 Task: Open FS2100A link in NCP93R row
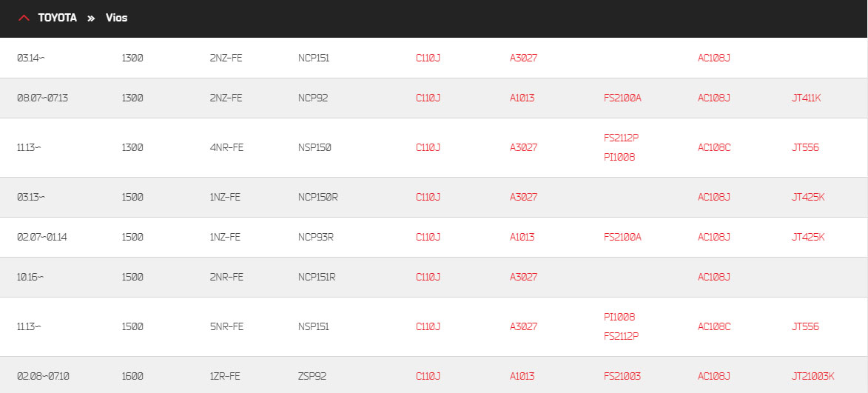coord(623,237)
